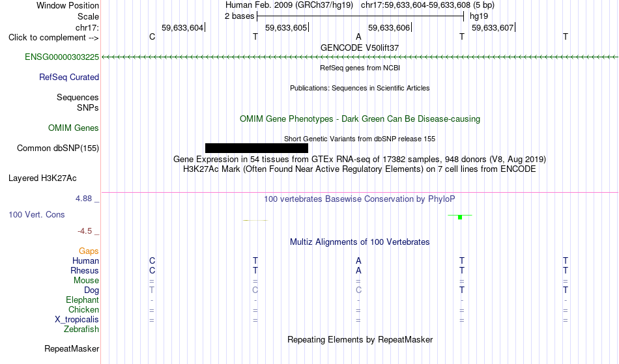Click 'RefSeq genes from NCBI' title
The image size is (619, 364).
coord(360,68)
